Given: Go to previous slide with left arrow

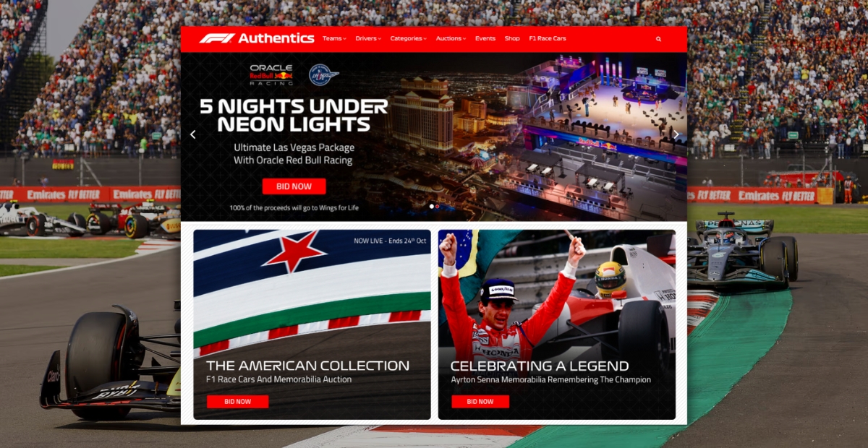Looking at the screenshot, I should 192,134.
